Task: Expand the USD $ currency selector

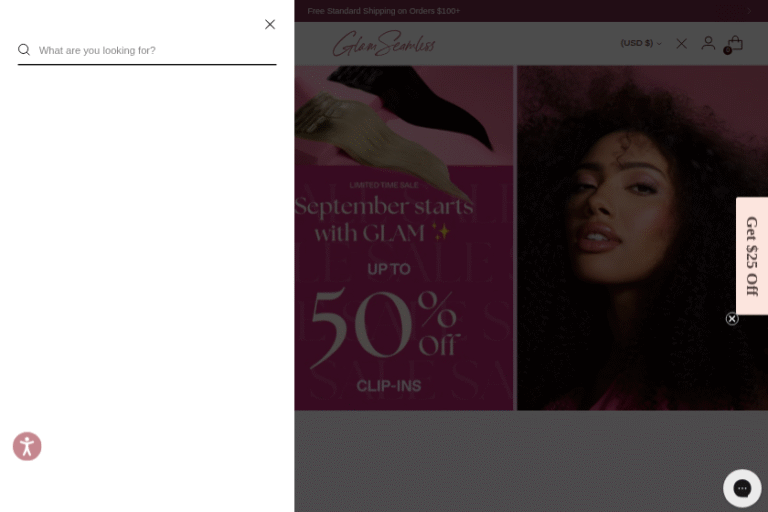Action: coord(641,43)
